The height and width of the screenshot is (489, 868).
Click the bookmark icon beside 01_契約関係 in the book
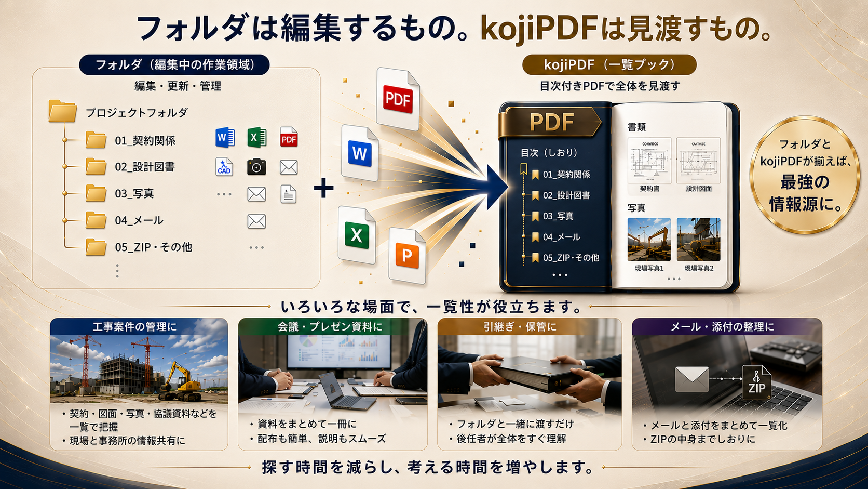click(535, 175)
